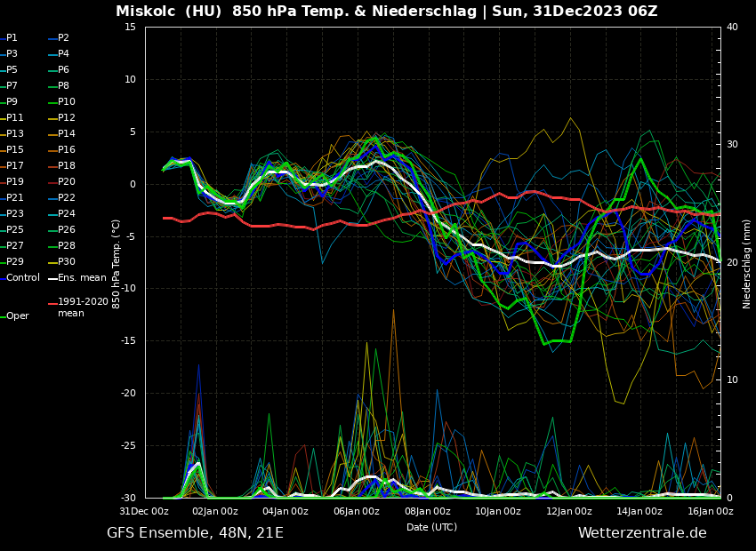The width and height of the screenshot is (756, 551).
Task: Select the P22 legend entry
Action: point(67,198)
